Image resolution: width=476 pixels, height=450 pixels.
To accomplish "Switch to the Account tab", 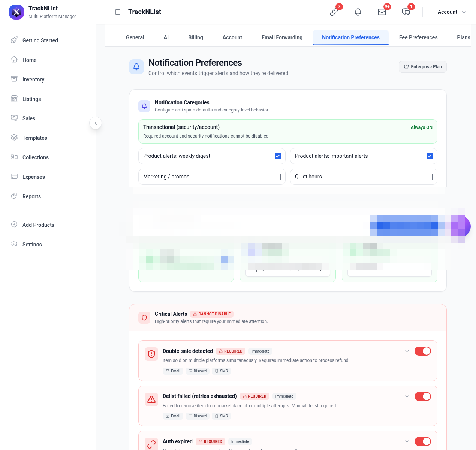I will [232, 37].
